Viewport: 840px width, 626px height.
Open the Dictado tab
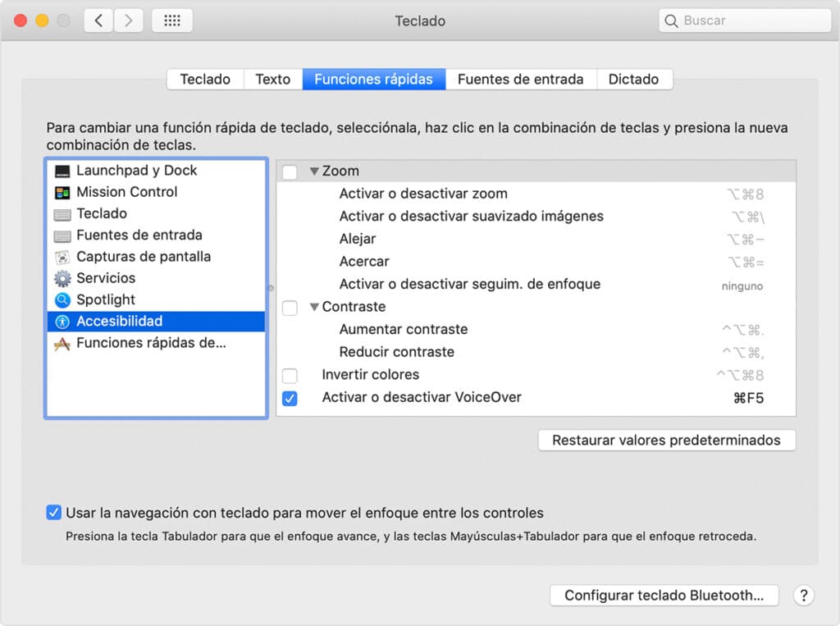pos(635,79)
